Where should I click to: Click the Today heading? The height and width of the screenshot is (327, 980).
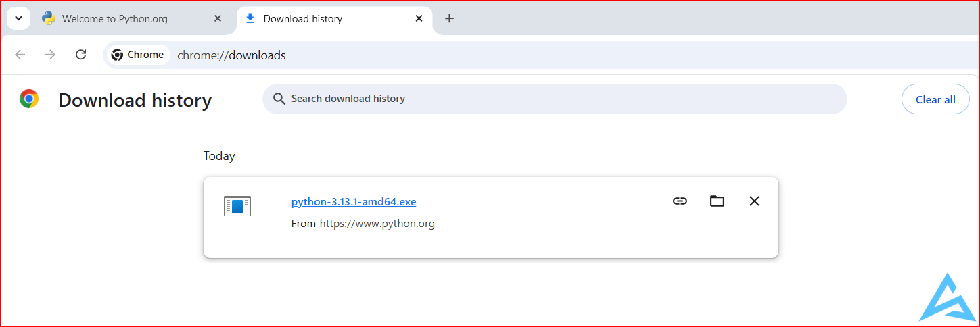[219, 156]
